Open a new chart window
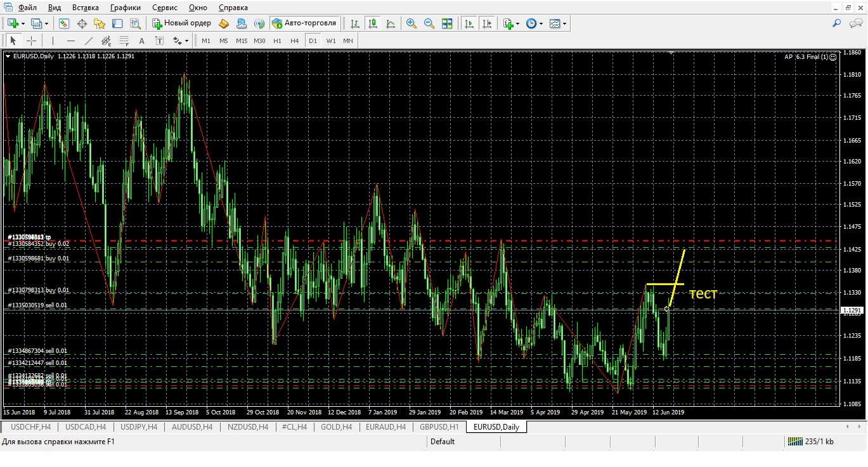 [13, 23]
